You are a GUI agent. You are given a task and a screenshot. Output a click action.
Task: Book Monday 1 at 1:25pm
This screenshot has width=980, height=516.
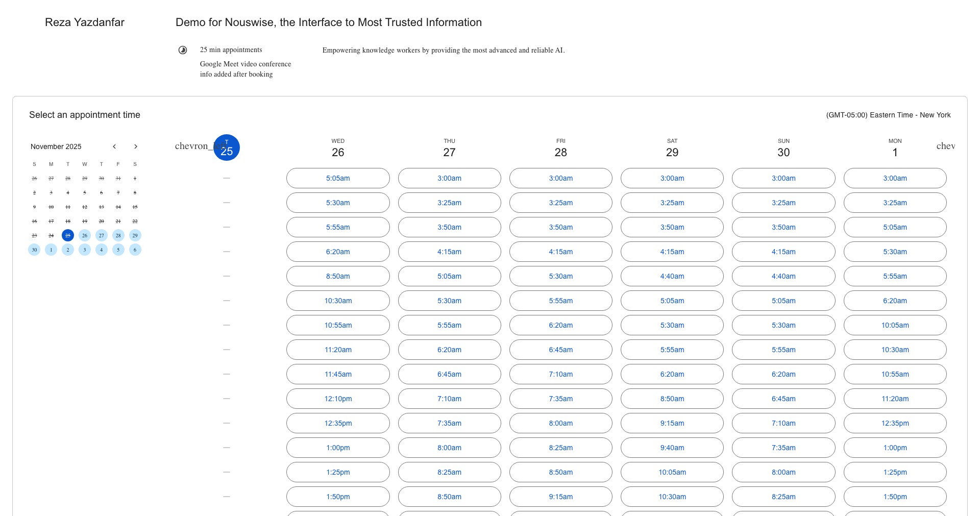895,472
